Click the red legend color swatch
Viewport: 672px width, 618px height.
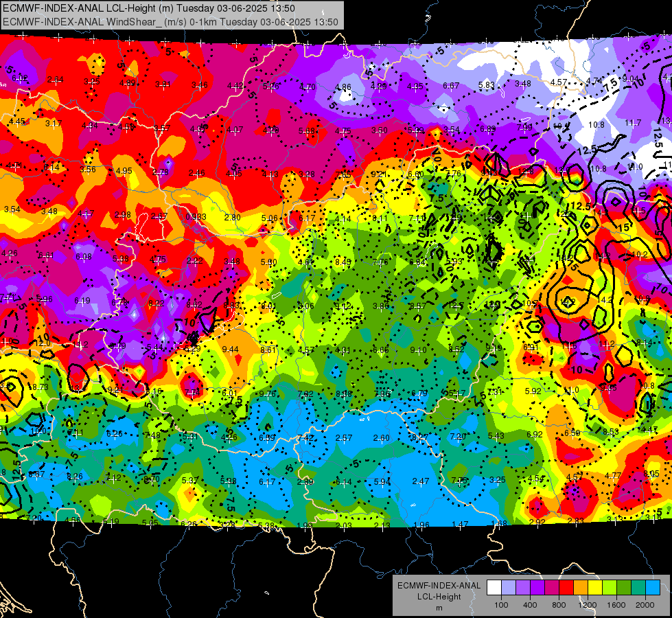[566, 587]
